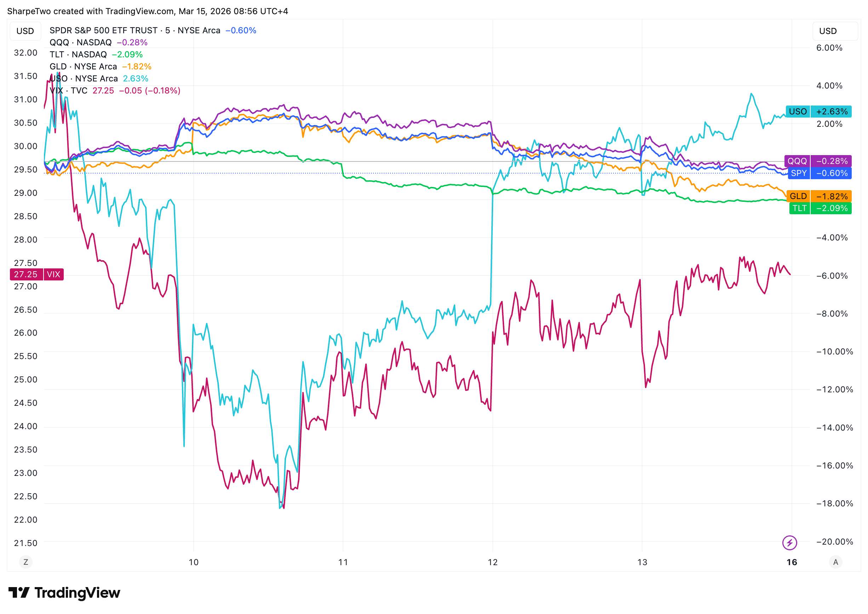Click the GLD · NYSE Arca legend entry
The width and height of the screenshot is (868, 614).
pyautogui.click(x=83, y=67)
